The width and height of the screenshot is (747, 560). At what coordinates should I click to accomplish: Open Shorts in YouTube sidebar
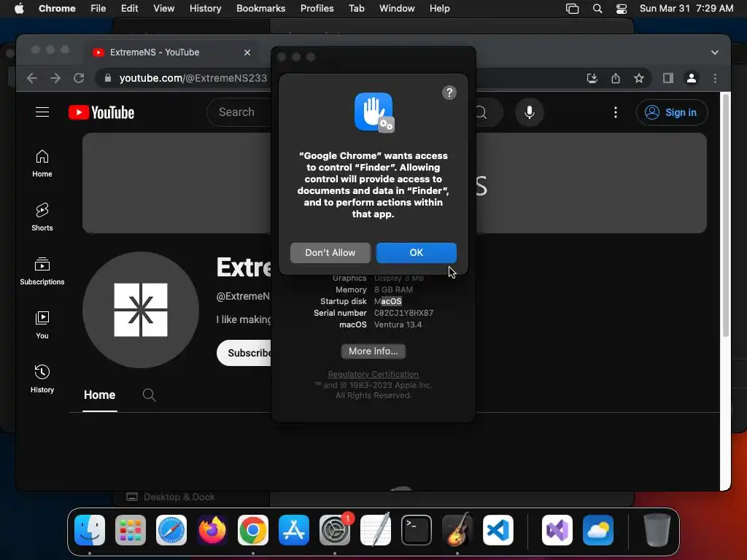click(x=42, y=217)
